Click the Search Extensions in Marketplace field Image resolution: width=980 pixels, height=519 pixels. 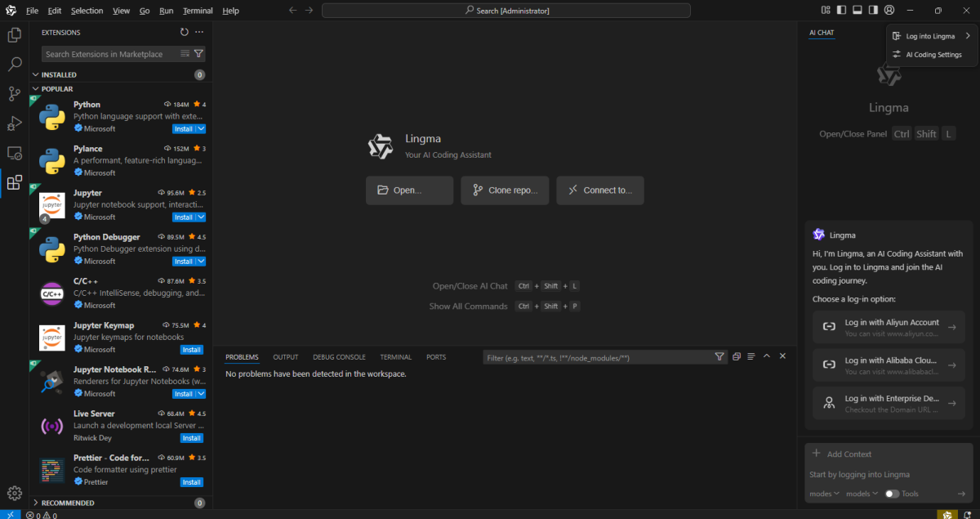click(109, 54)
